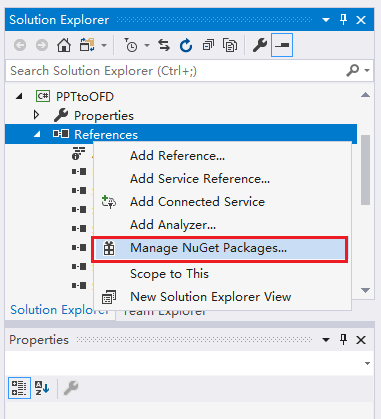This screenshot has width=381, height=419.
Task: Open the Pending Changes Filter dropdown arrow
Action: pos(147,45)
